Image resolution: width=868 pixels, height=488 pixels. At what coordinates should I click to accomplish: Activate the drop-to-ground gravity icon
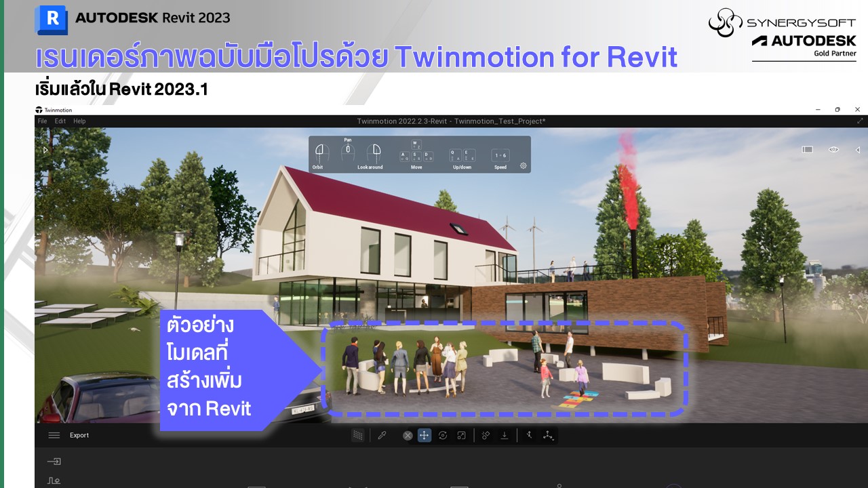pyautogui.click(x=505, y=435)
